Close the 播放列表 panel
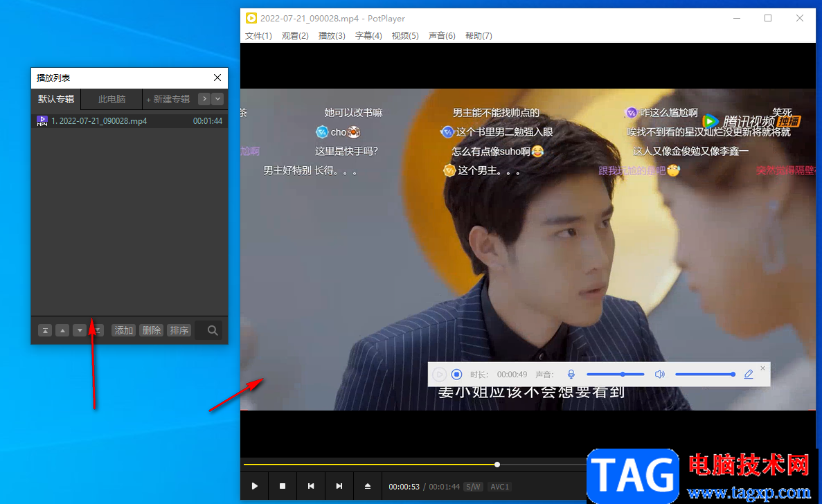The height and width of the screenshot is (504, 822). point(217,78)
